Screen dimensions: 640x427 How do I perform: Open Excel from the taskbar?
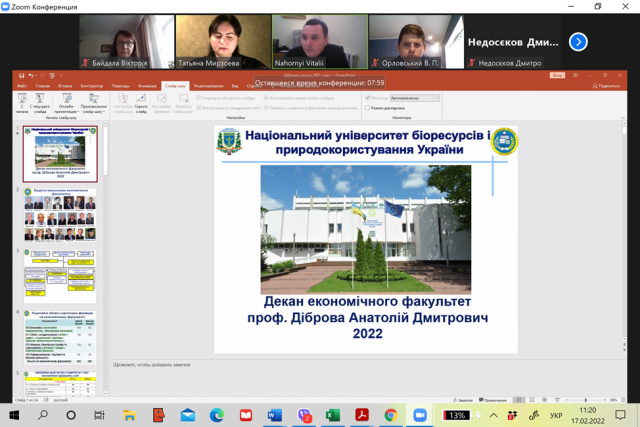(332, 414)
